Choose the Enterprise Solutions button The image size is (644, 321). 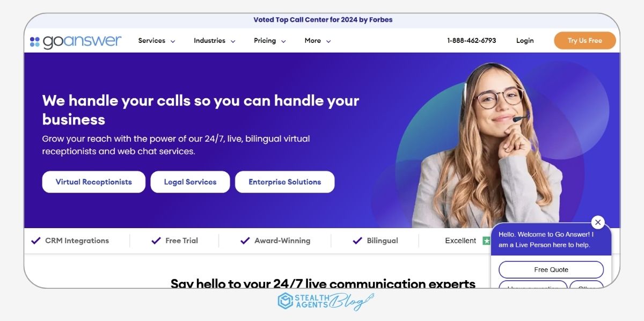click(x=285, y=182)
